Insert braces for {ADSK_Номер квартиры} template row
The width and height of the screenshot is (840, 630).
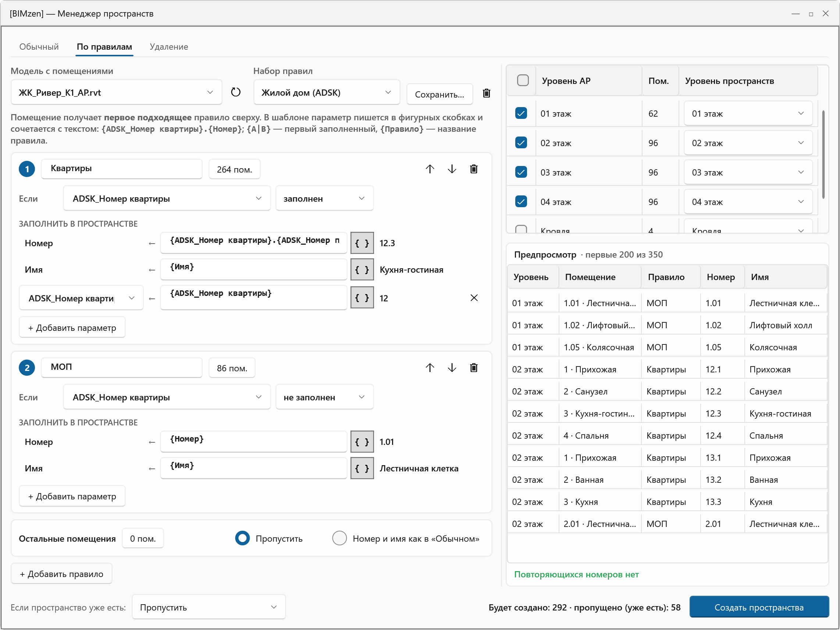[362, 298]
